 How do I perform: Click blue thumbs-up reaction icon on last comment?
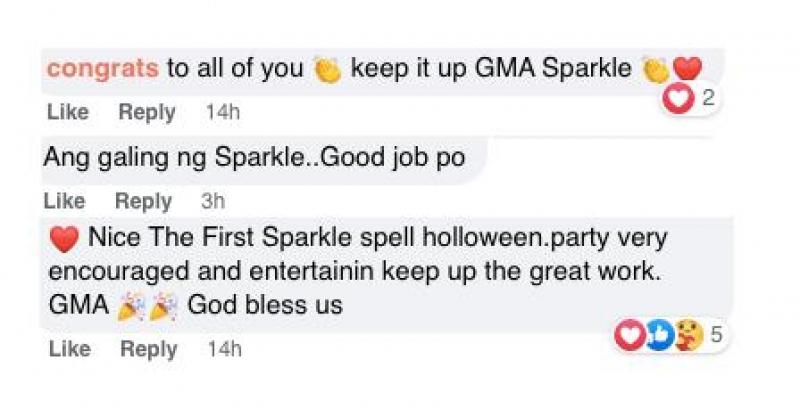point(657,336)
